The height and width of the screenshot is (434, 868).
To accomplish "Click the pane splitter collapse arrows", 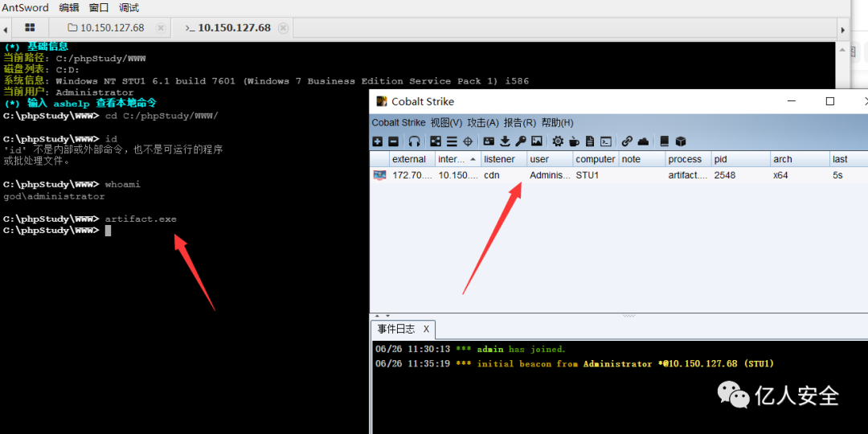I will point(382,316).
